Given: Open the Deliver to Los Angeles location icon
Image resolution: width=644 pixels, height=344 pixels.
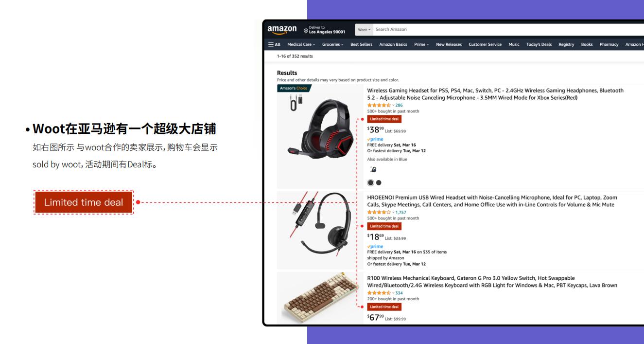Looking at the screenshot, I should point(306,32).
